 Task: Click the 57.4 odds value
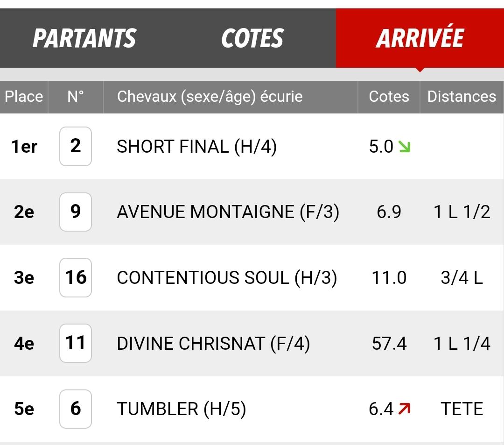(389, 343)
